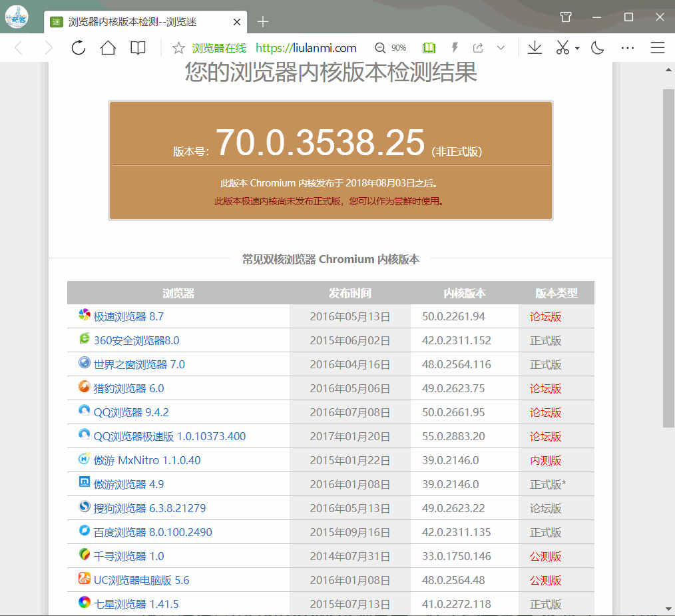The height and width of the screenshot is (616, 675).
Task: Select the 浏览器内核版本检测--浏览迷 tab
Action: [x=146, y=22]
